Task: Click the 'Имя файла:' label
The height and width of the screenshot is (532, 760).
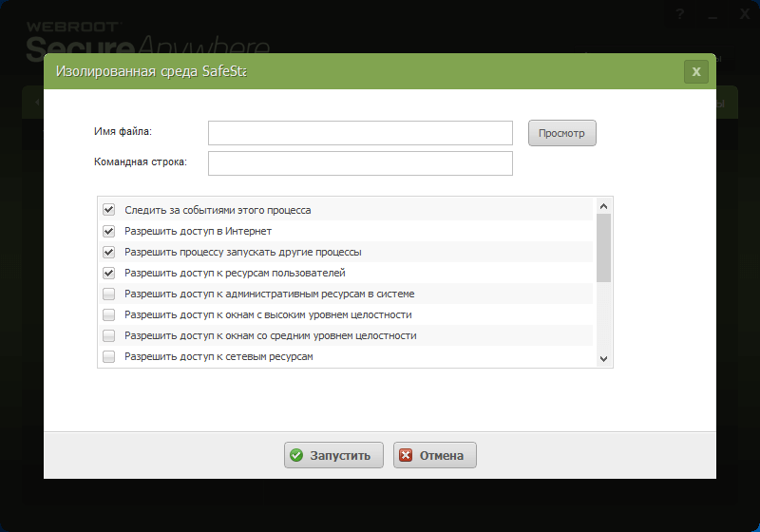Action: 123,131
